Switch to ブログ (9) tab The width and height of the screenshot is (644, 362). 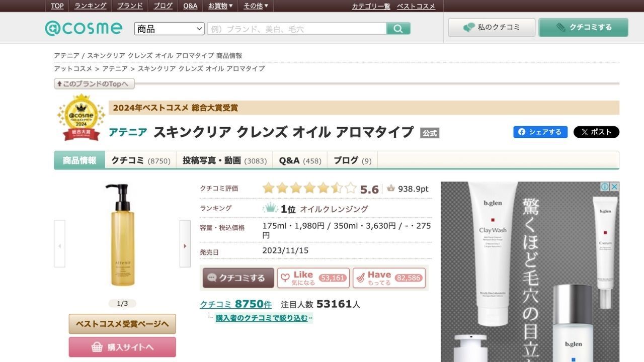352,160
